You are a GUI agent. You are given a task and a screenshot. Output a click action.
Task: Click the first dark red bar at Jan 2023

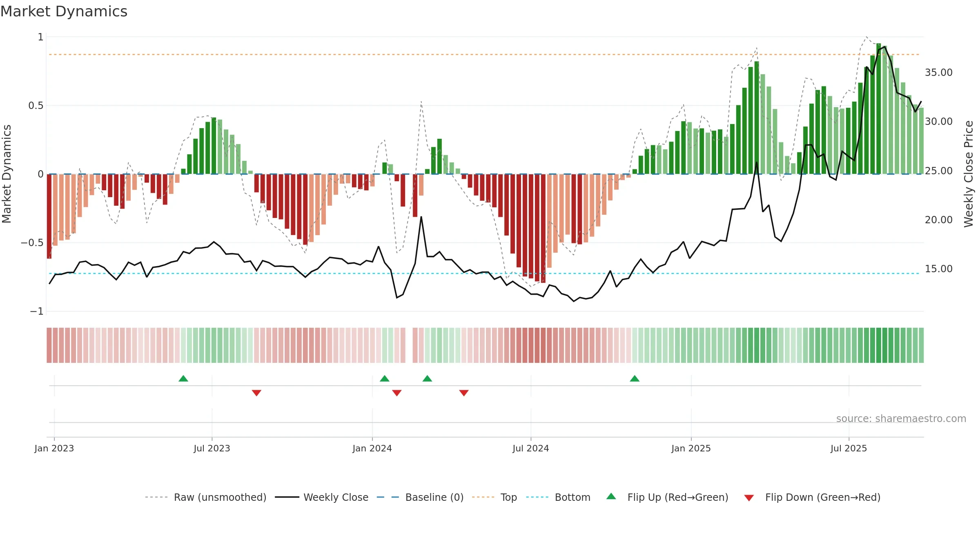tap(49, 216)
